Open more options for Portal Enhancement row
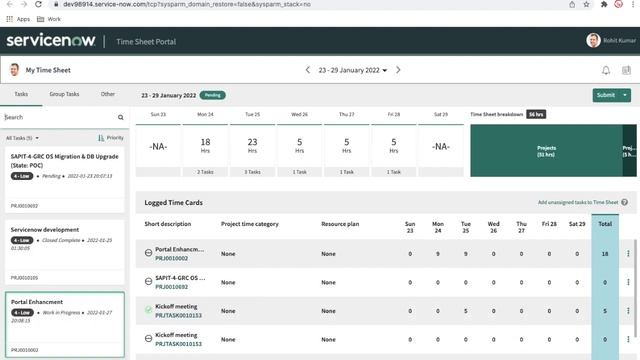The image size is (640, 360). click(x=628, y=253)
